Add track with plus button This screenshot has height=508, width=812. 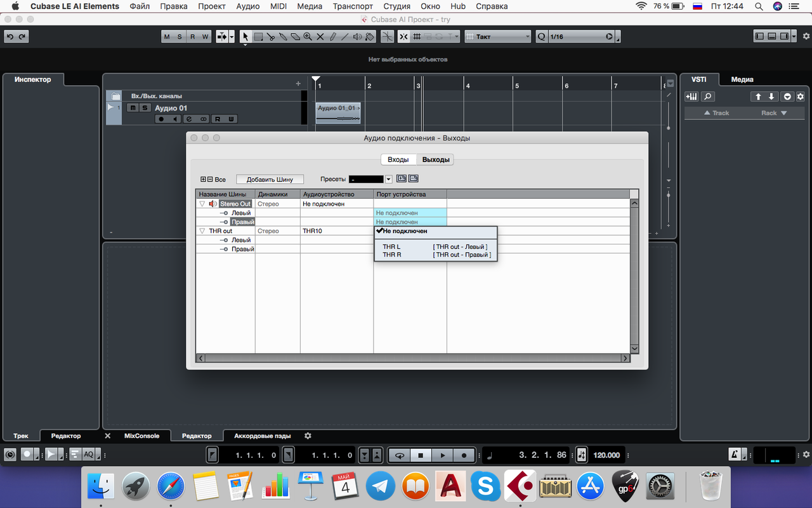click(298, 83)
